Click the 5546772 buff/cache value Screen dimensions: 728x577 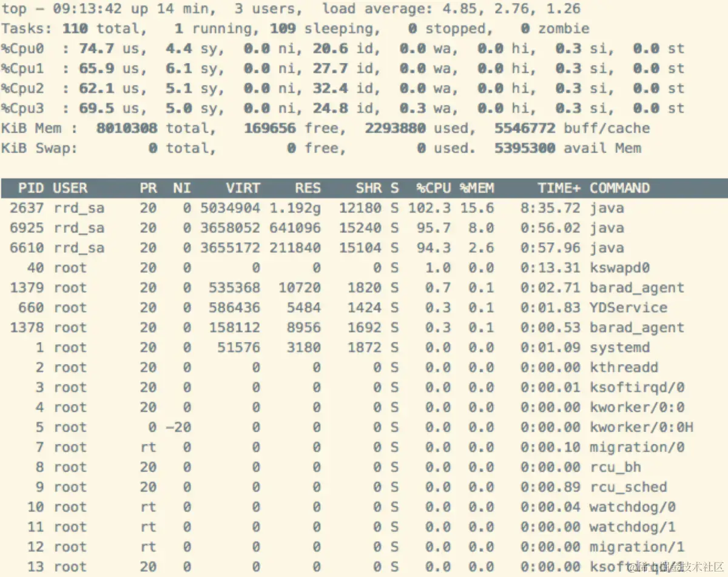click(x=525, y=129)
